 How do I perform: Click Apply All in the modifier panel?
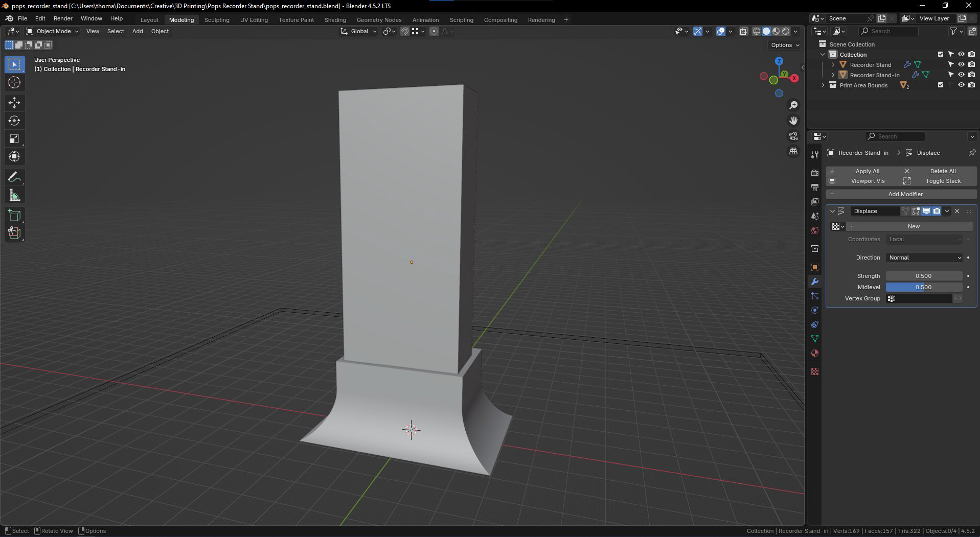click(868, 171)
